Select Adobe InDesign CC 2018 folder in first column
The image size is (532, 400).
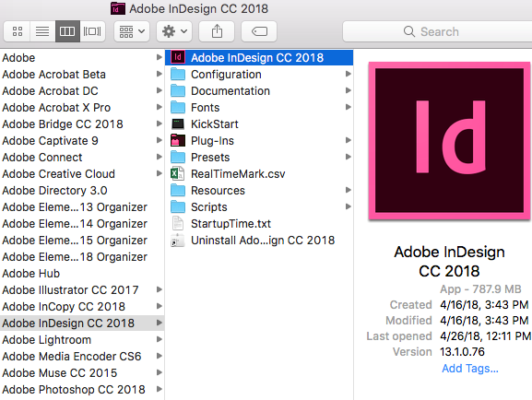tap(82, 323)
